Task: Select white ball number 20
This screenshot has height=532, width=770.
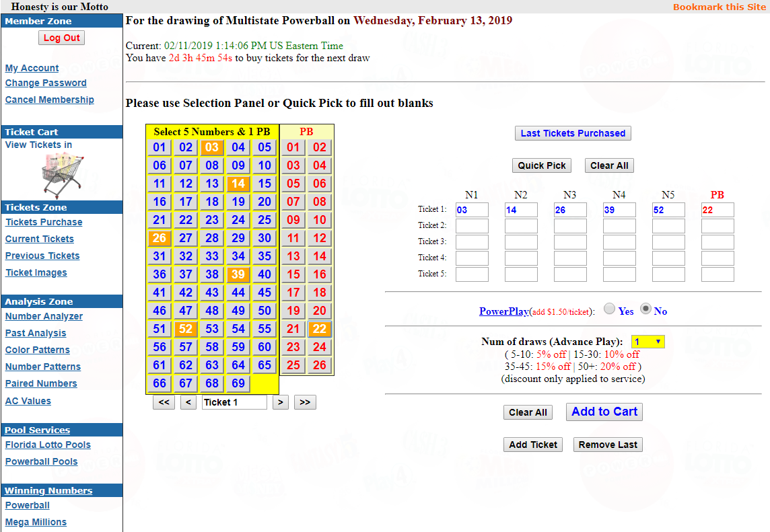Action: 265,202
